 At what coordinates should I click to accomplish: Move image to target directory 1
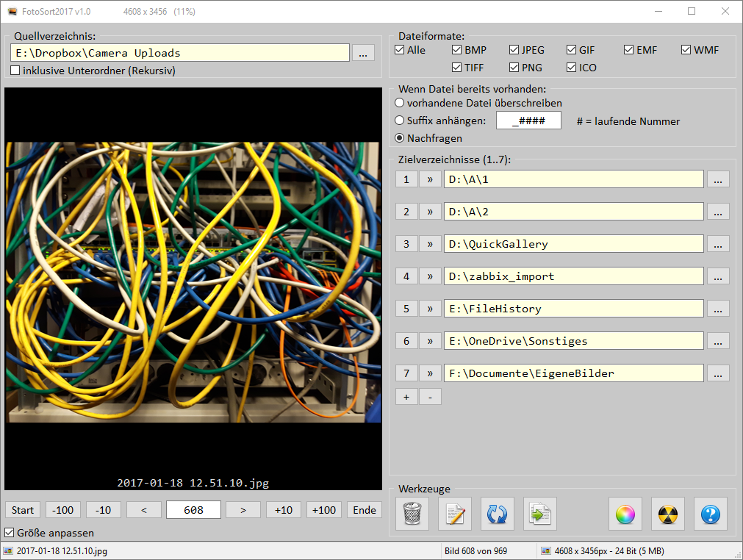406,179
